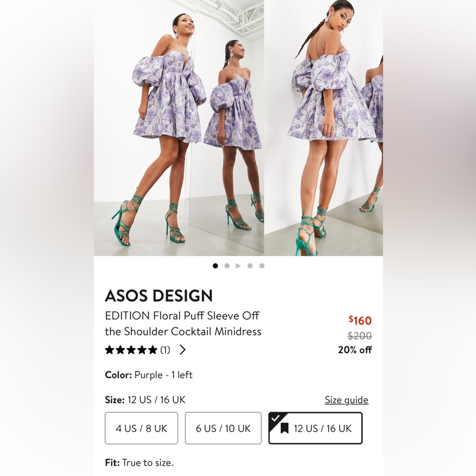Play video via triangle carousel indicator

[238, 266]
